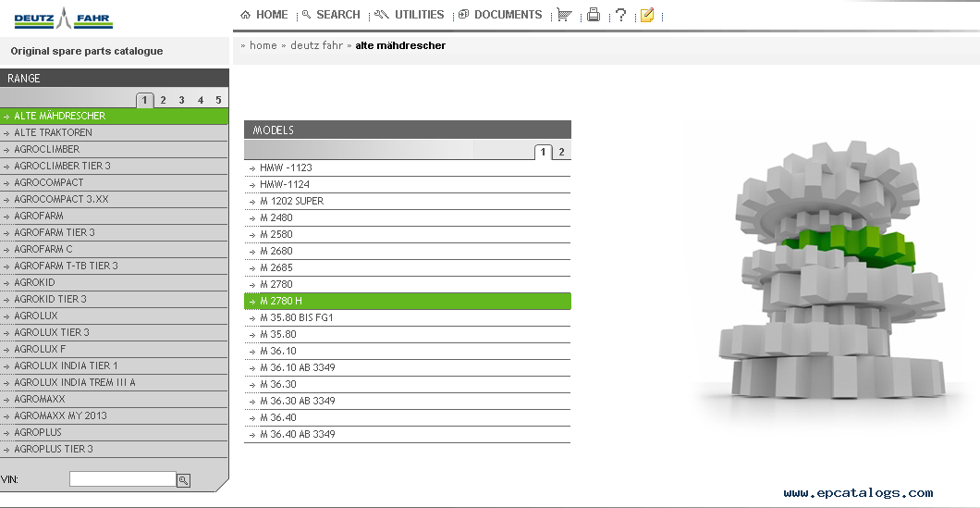Select AGROLUX INDIA TIER 1 range
Viewport: 980px width, 508px height.
[115, 366]
